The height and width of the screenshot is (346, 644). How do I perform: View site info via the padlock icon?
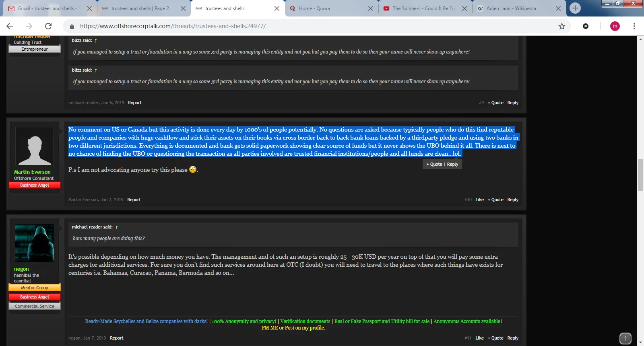[72, 26]
